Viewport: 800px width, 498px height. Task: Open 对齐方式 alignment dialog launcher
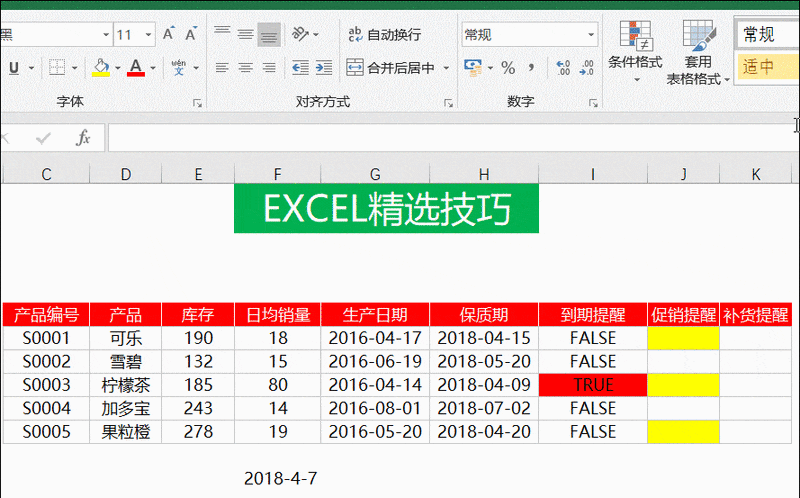coord(448,104)
